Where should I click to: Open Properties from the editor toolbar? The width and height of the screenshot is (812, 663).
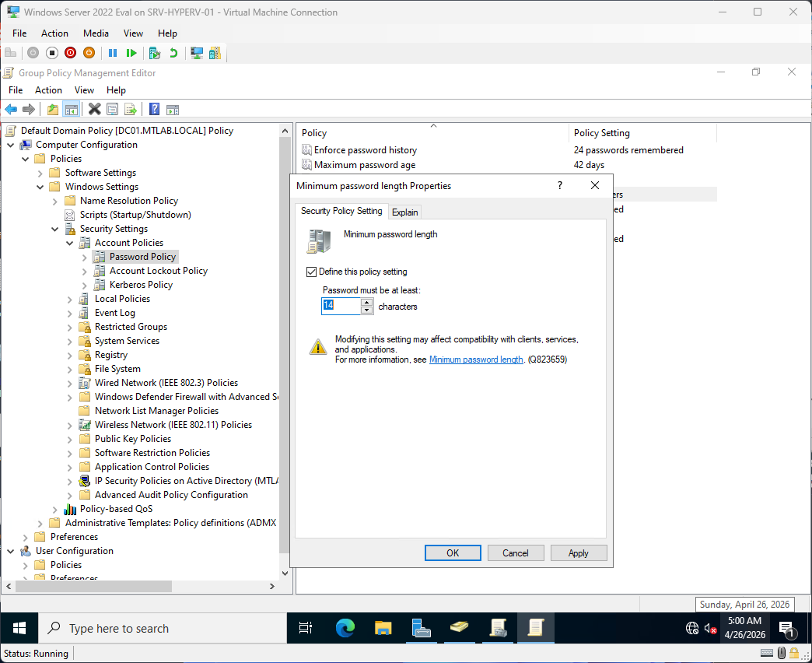[112, 109]
